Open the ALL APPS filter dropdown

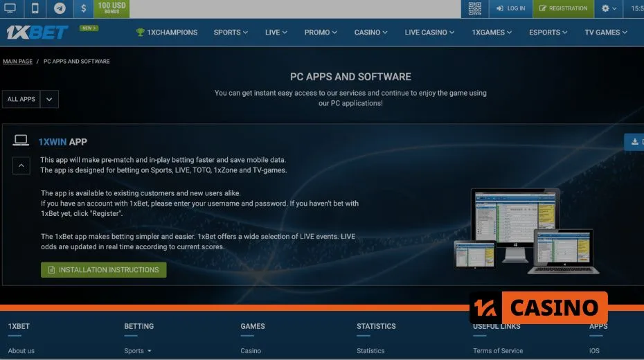coord(30,99)
